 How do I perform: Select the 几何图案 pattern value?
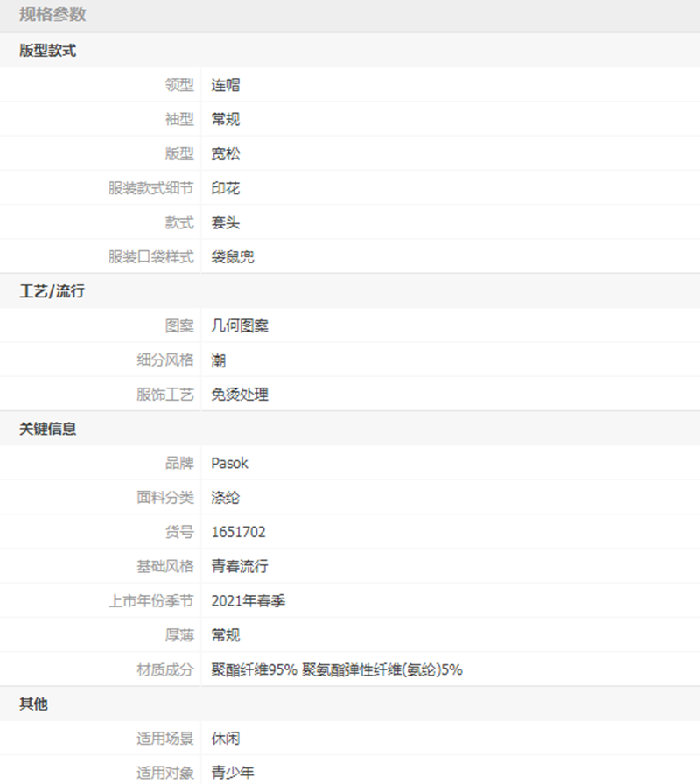pyautogui.click(x=240, y=325)
